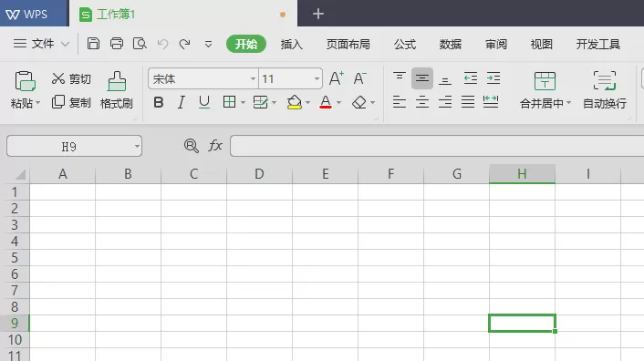This screenshot has width=644, height=361.
Task: Toggle Middle vertical alignment
Action: point(422,78)
